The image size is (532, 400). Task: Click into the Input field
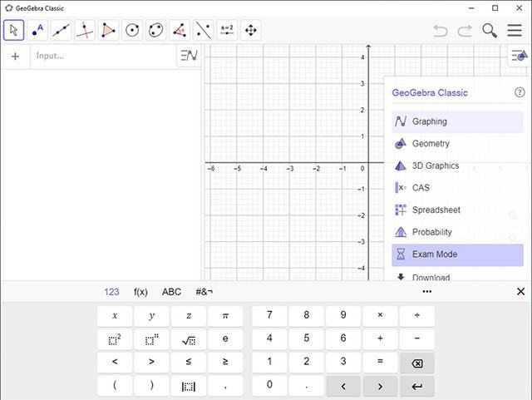pos(103,56)
